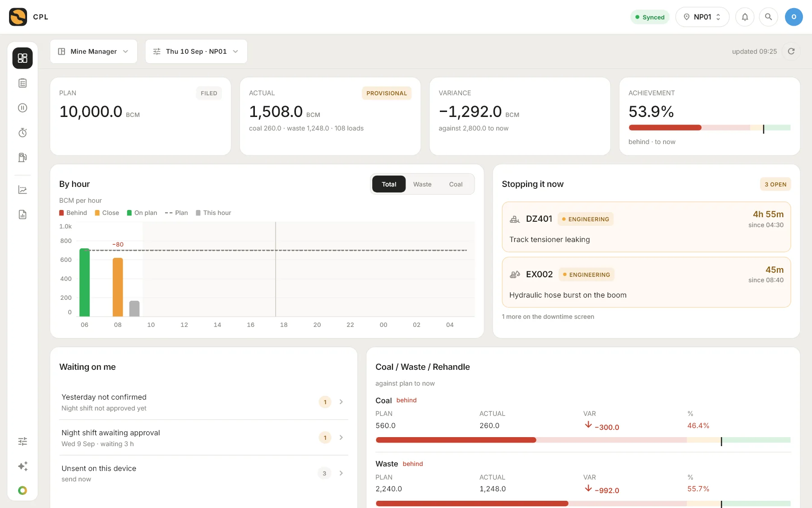Expand Unsent on this device chevron
Screen dimensions: 812x508
[x=341, y=473]
